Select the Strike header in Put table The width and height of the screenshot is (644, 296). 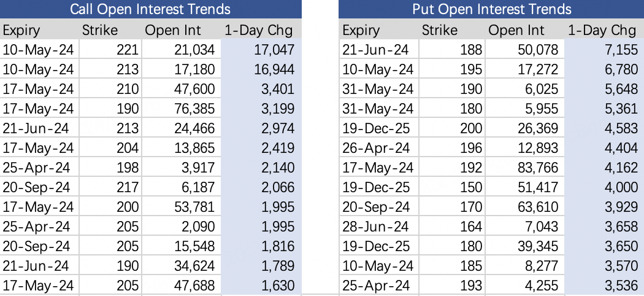(439, 30)
